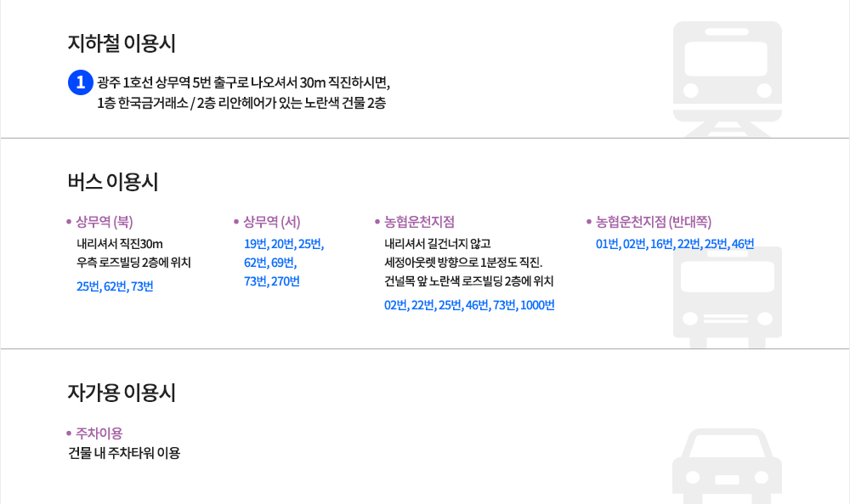Click bus numbers 19번, 20번, 25번 line
This screenshot has height=504, width=850.
coord(284,244)
